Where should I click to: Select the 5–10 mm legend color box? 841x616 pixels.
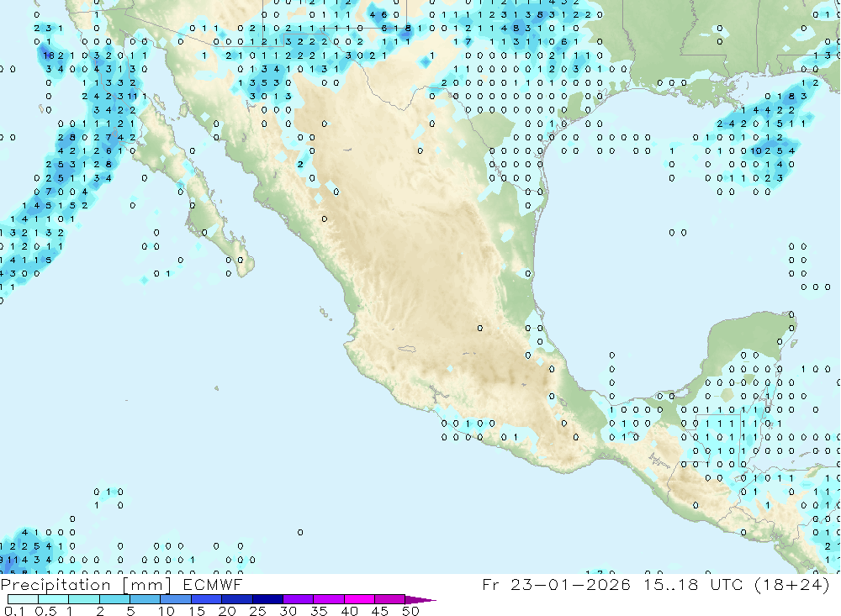tap(145, 599)
